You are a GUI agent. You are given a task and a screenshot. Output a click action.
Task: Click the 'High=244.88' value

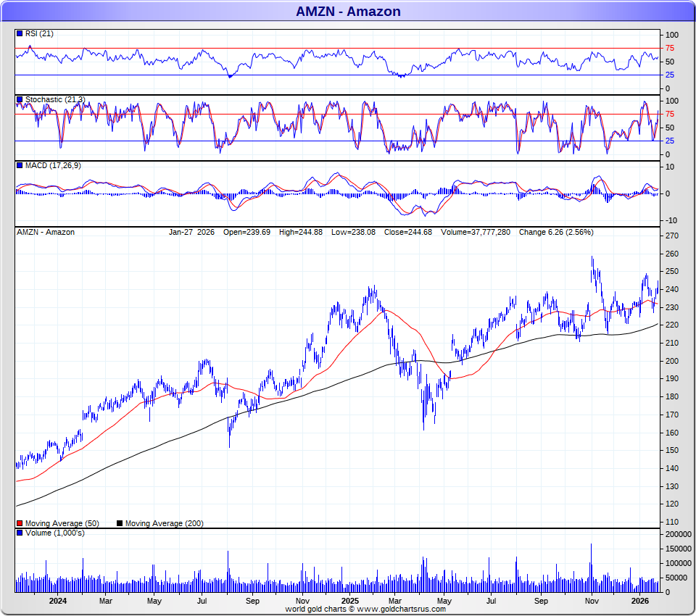click(300, 232)
